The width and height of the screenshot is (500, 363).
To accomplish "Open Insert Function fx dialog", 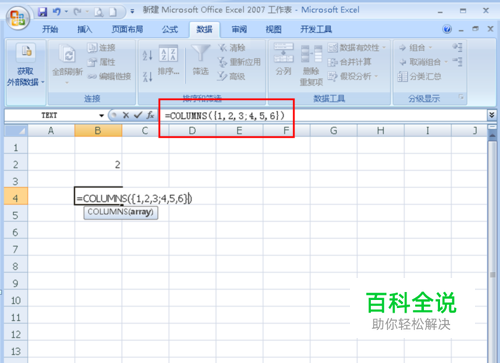I will 150,115.
